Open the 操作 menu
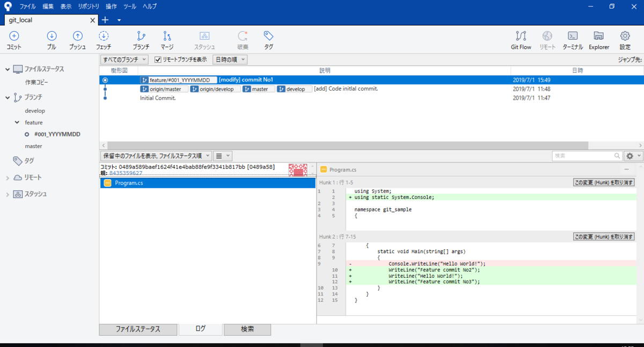 coord(111,6)
